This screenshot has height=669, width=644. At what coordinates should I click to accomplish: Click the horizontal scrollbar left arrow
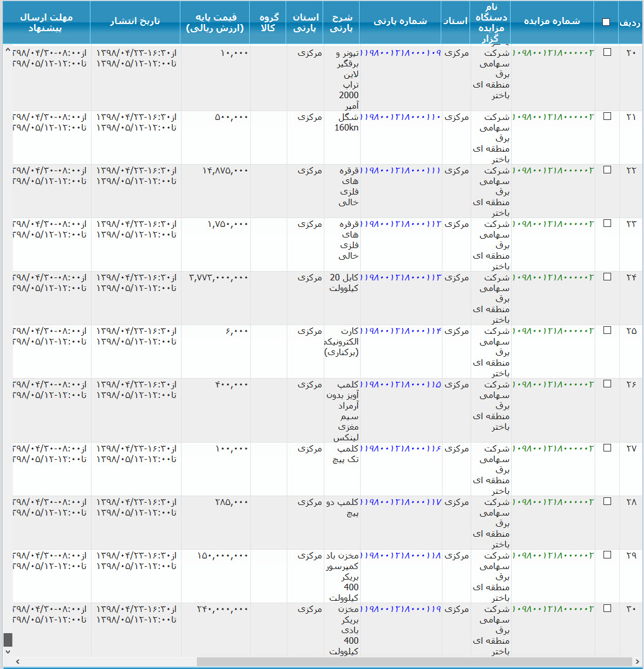point(17,662)
